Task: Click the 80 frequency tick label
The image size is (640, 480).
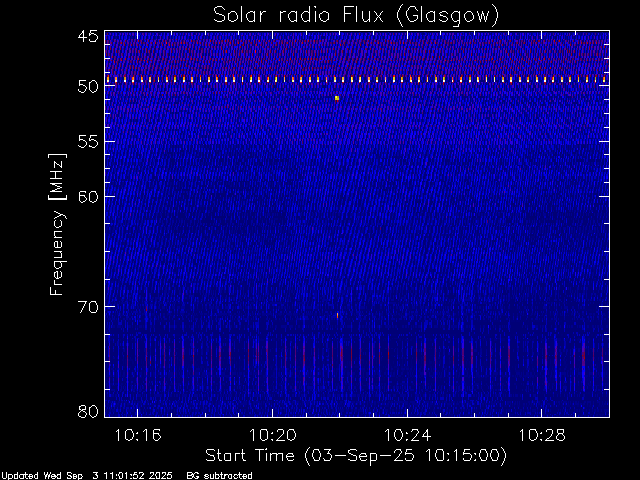Action: [x=88, y=411]
